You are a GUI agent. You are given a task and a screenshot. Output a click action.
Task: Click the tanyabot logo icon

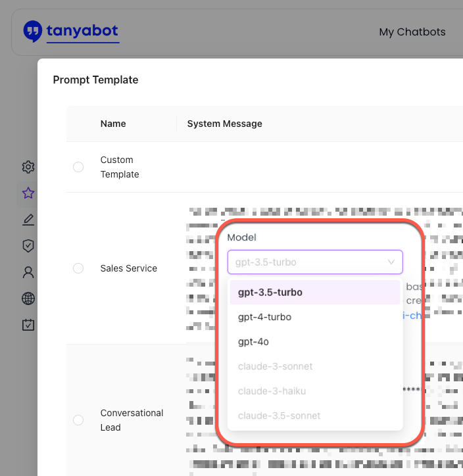(32, 31)
